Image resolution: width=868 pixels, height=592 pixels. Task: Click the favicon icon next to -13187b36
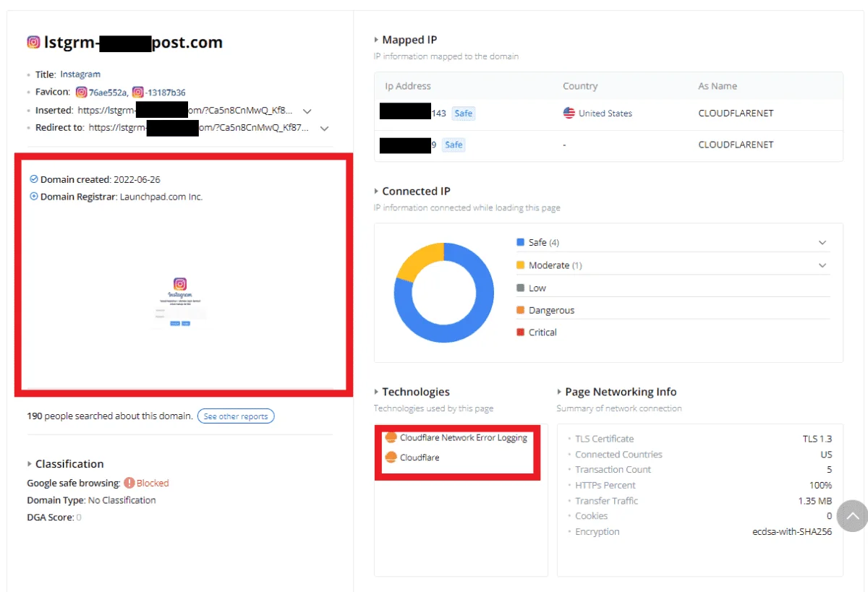click(137, 92)
